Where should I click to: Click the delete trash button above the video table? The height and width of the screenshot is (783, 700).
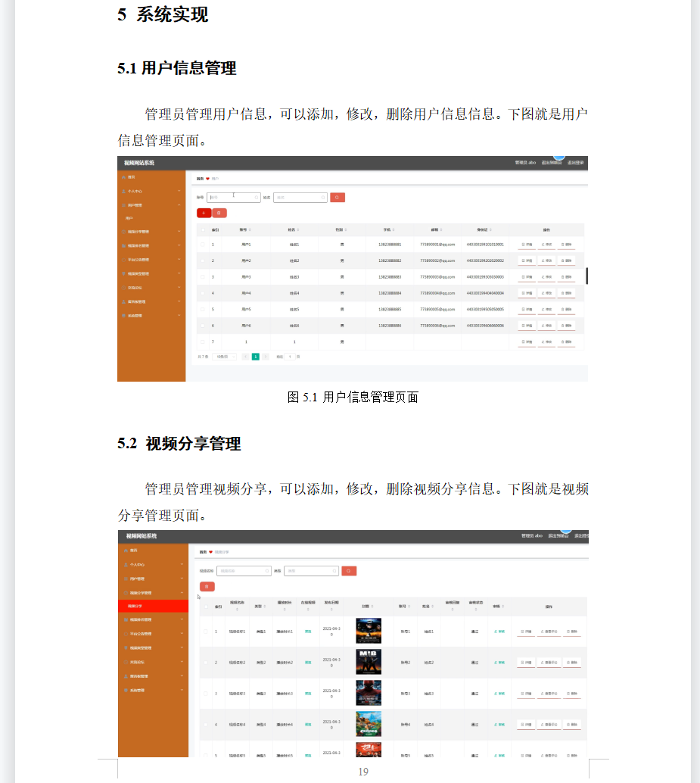coord(207,586)
